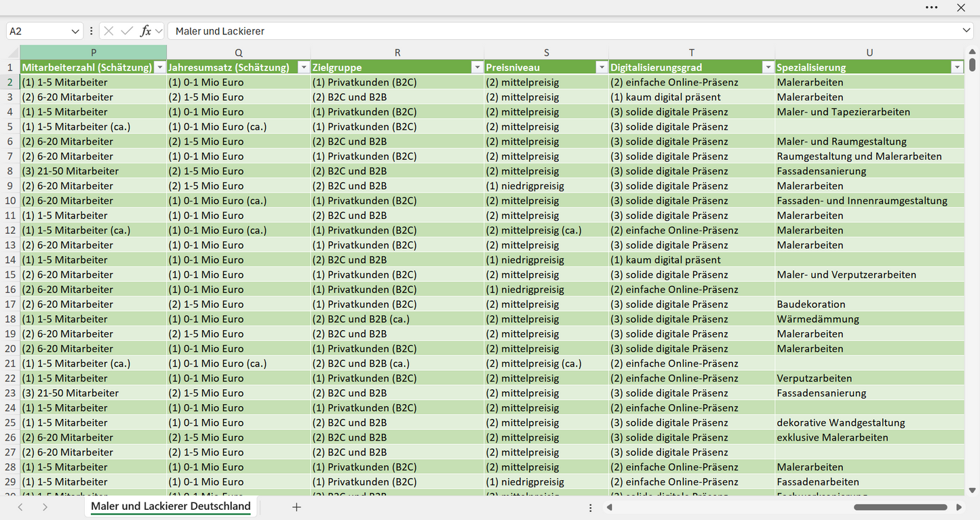Click '(1) niedrigpreisig' cell in row 16
980x520 pixels.
click(547, 289)
